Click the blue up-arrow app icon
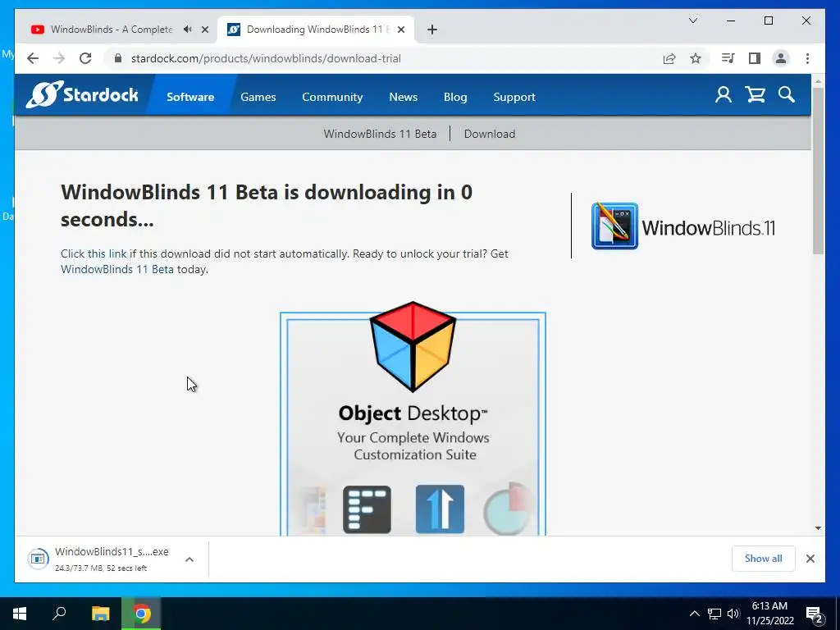840x630 pixels. [x=440, y=509]
